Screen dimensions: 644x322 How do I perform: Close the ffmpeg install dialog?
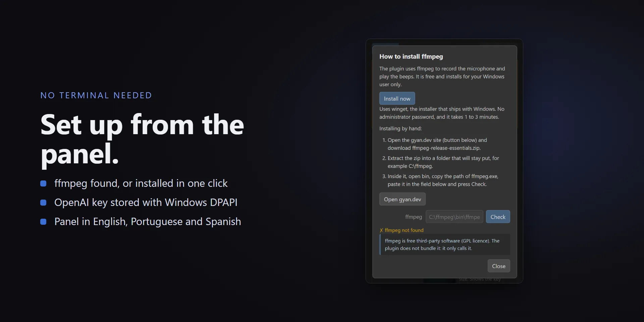click(499, 266)
